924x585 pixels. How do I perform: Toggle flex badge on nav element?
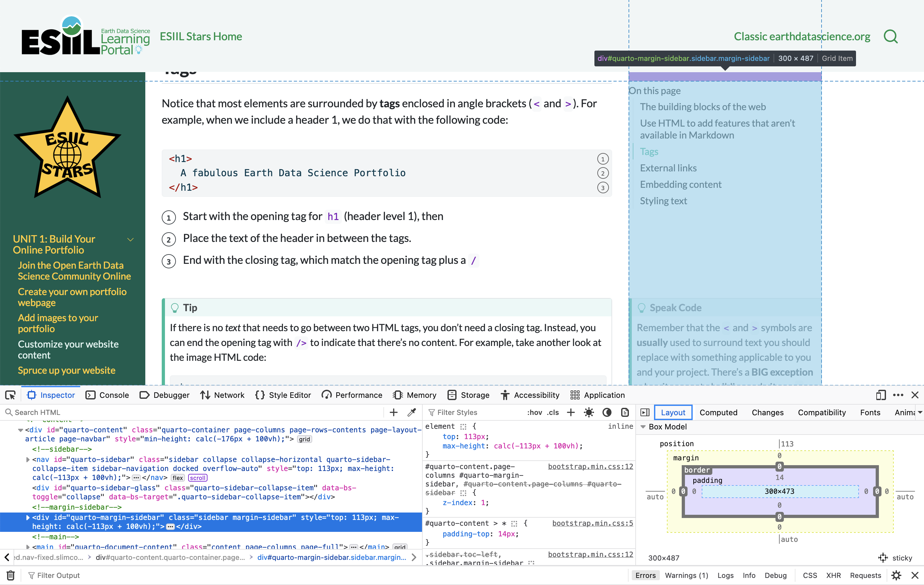point(178,478)
